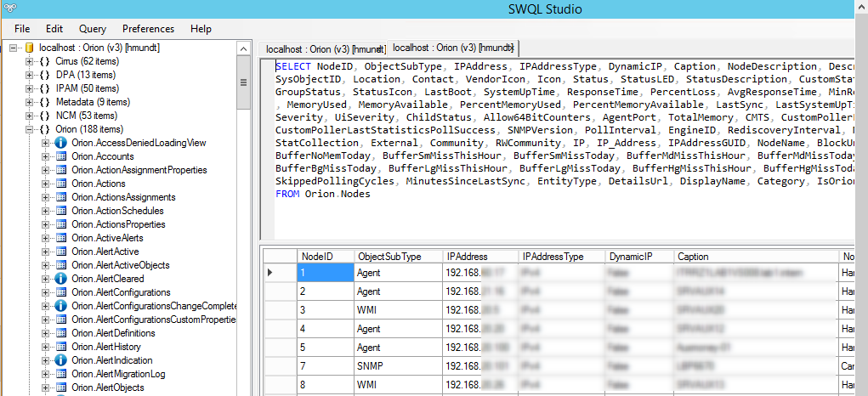Click the table icon of Orion.ActiveAlerts
This screenshot has width=868, height=396.
click(x=61, y=238)
